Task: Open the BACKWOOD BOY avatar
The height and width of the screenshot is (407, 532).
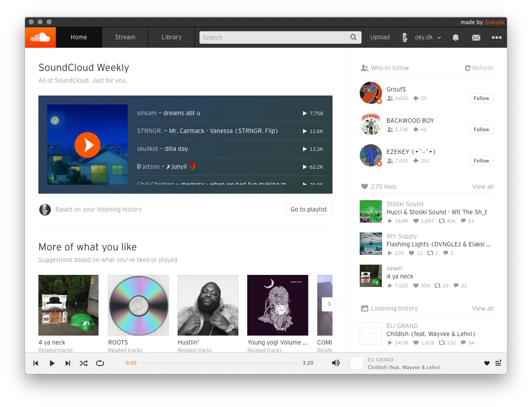Action: pos(371,124)
